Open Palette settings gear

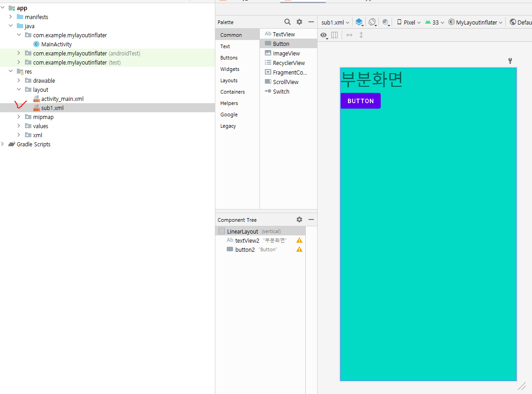click(x=299, y=22)
